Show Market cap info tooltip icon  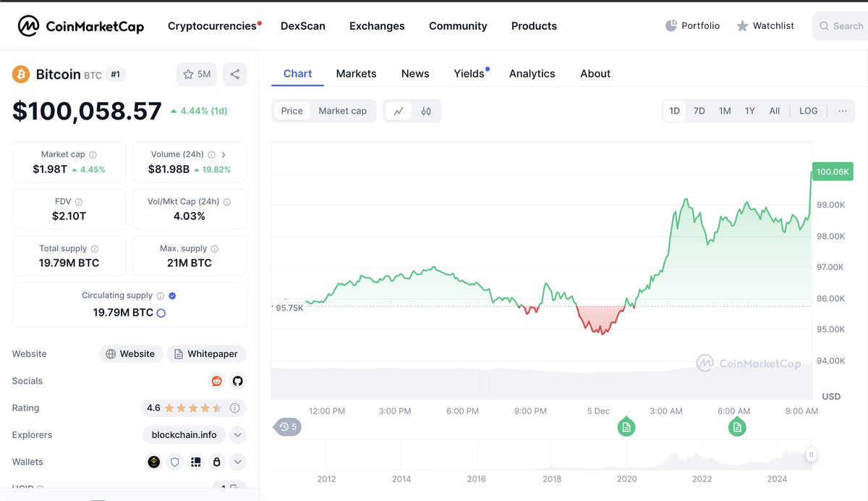pyautogui.click(x=93, y=154)
